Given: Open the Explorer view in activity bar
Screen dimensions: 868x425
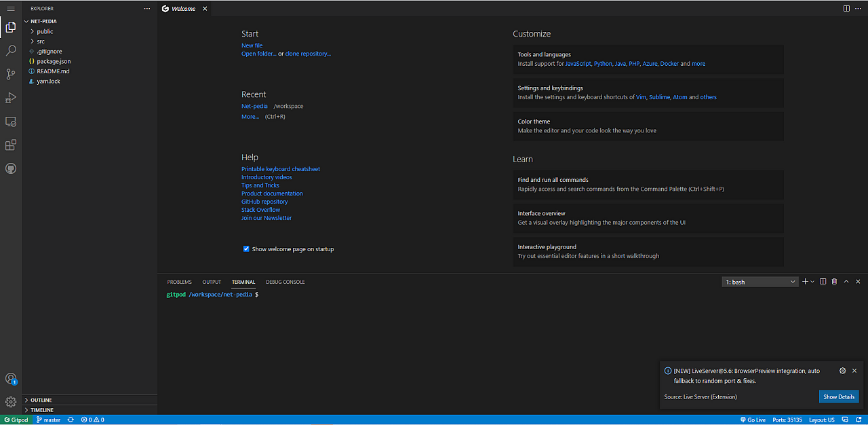Looking at the screenshot, I should 10,27.
